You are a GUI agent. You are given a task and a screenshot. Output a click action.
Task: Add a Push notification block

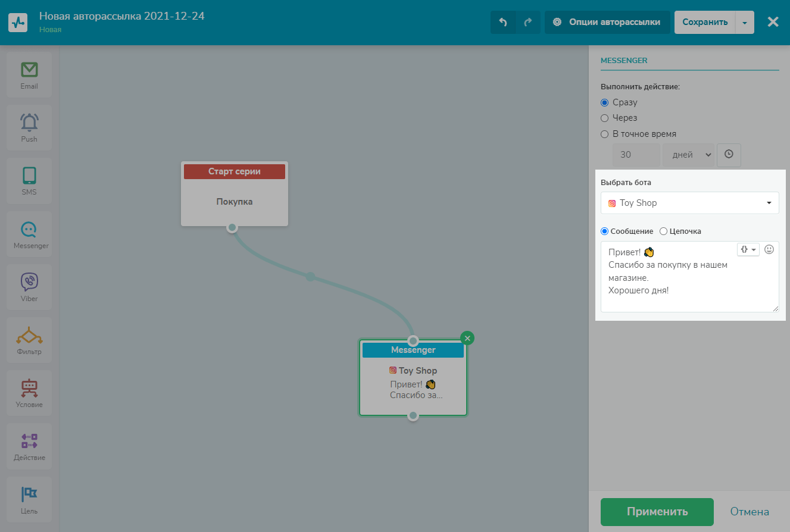coord(29,127)
